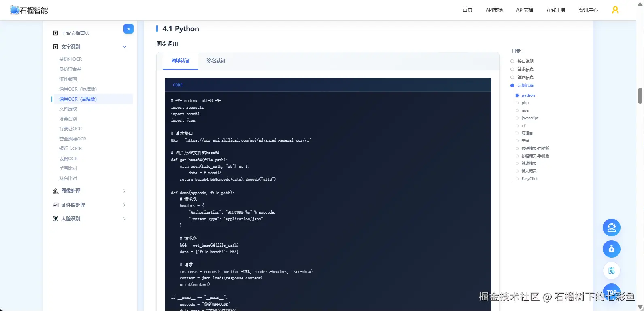
Task: Open API文档 in top navigation
Action: [x=525, y=10]
